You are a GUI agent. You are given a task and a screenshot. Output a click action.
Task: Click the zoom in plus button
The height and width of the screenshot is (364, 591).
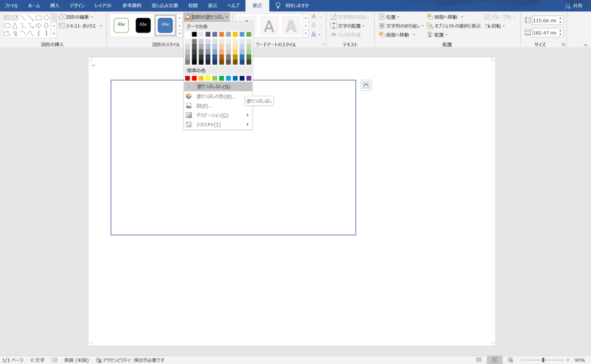568,360
